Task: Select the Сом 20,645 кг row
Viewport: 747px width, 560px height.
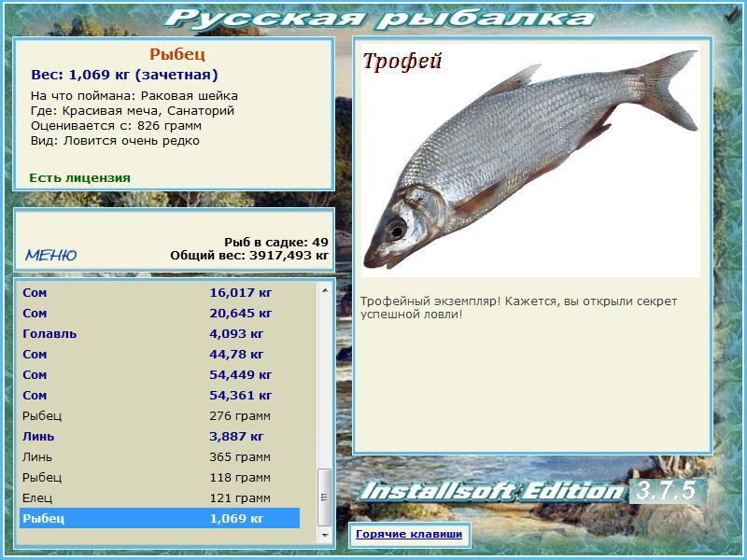Action: click(160, 314)
